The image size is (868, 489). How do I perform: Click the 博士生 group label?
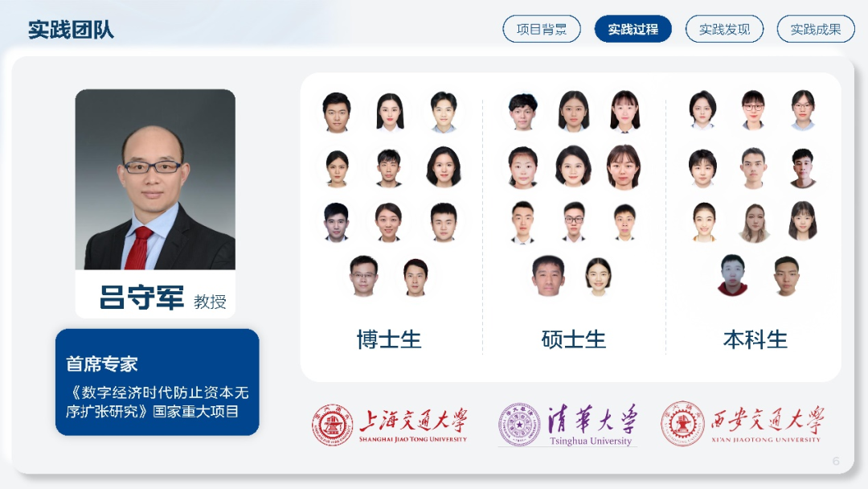tap(389, 339)
